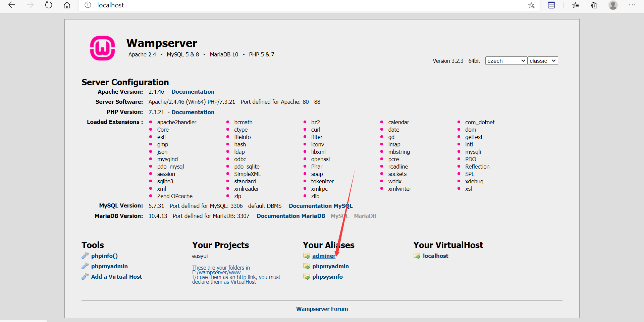Screen dimensions: 644x322
Task: Open the reading view icon
Action: (x=551, y=5)
